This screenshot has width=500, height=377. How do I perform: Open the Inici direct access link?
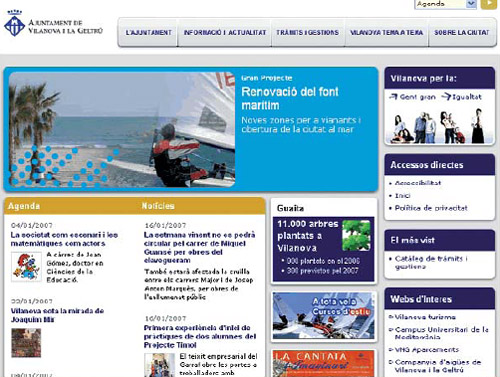[x=402, y=196]
